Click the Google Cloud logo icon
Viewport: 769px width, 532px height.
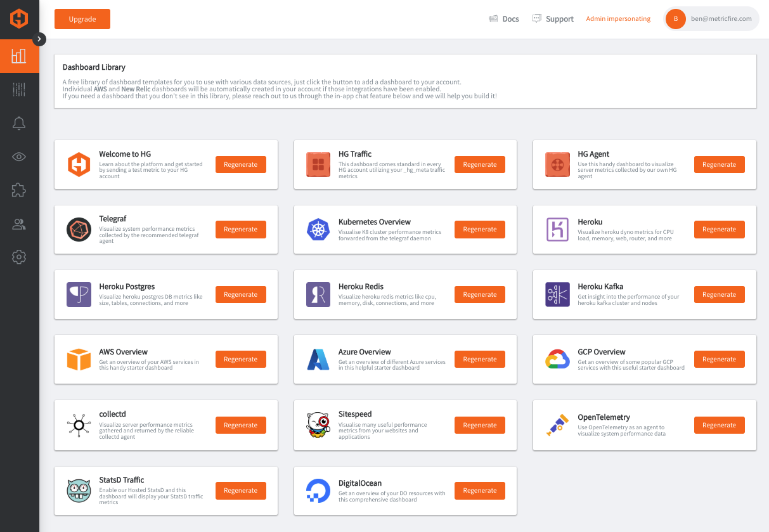(x=557, y=360)
